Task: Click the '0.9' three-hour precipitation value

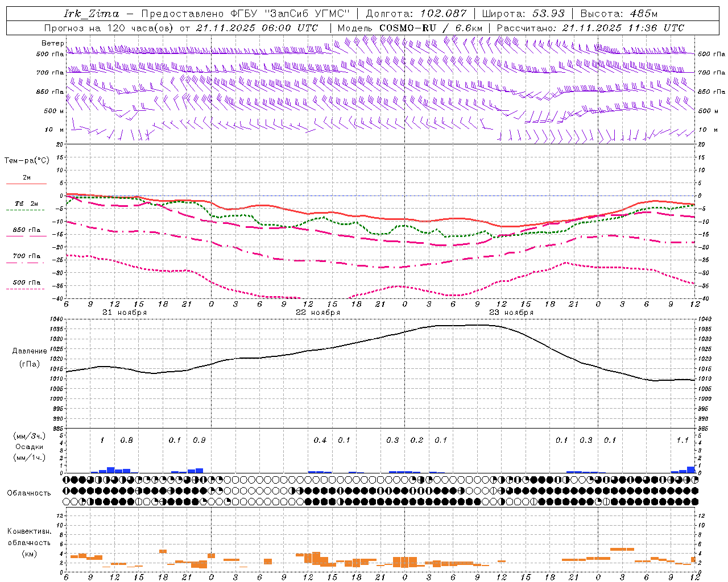Action: pyautogui.click(x=199, y=440)
